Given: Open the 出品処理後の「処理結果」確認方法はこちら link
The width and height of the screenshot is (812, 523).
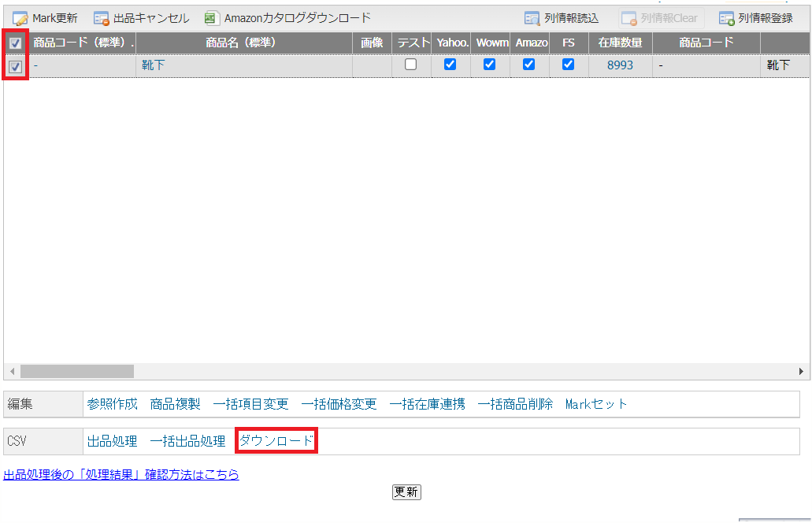Looking at the screenshot, I should (x=121, y=474).
